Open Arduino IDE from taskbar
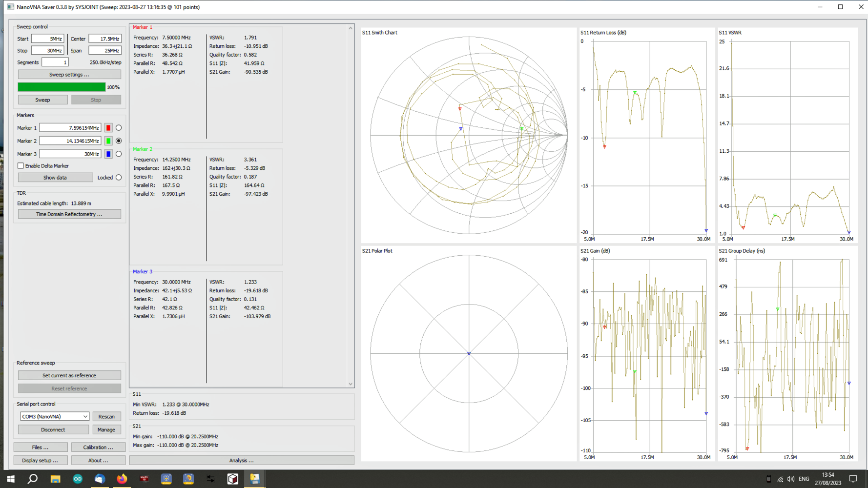 pos(78,479)
